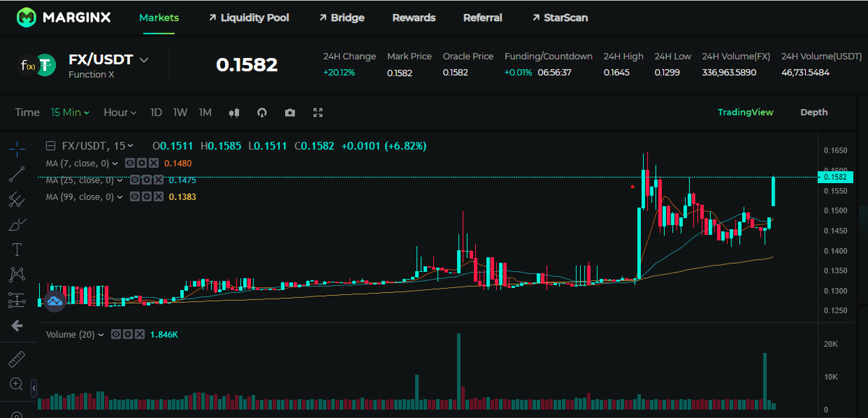Image resolution: width=868 pixels, height=418 pixels.
Task: Expand the FX/USDT pair selector chevron
Action: (x=144, y=59)
